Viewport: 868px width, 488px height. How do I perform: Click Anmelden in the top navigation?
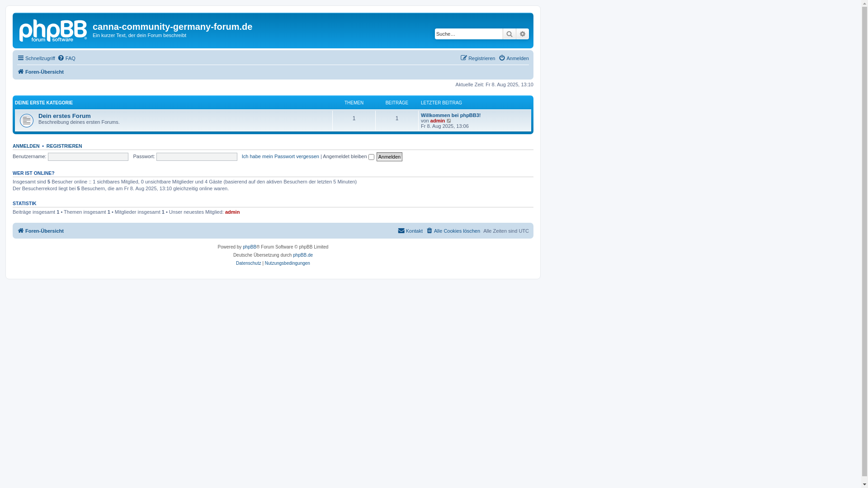(514, 58)
